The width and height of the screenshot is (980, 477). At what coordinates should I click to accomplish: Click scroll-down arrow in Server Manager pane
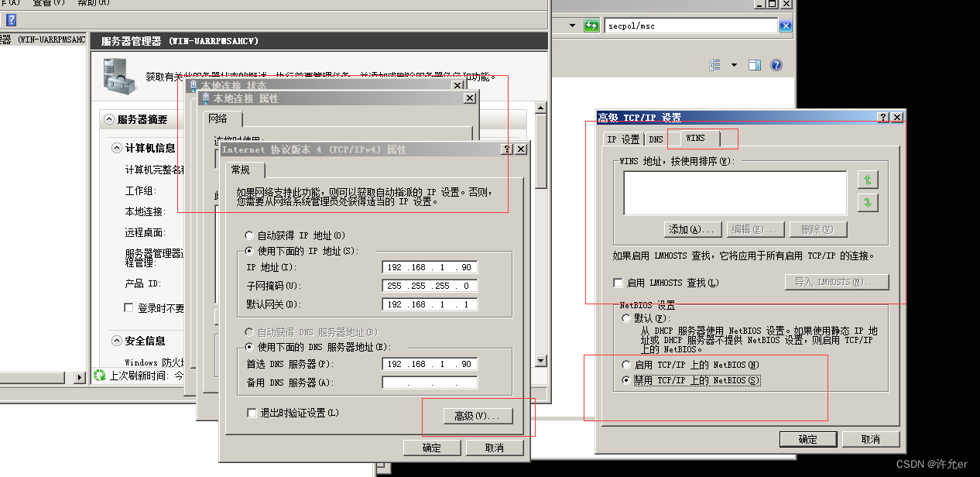click(542, 361)
